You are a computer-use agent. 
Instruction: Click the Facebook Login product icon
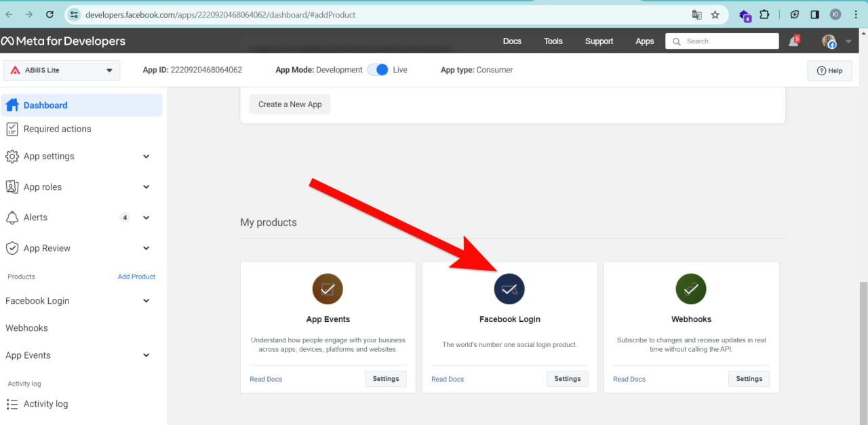[509, 289]
